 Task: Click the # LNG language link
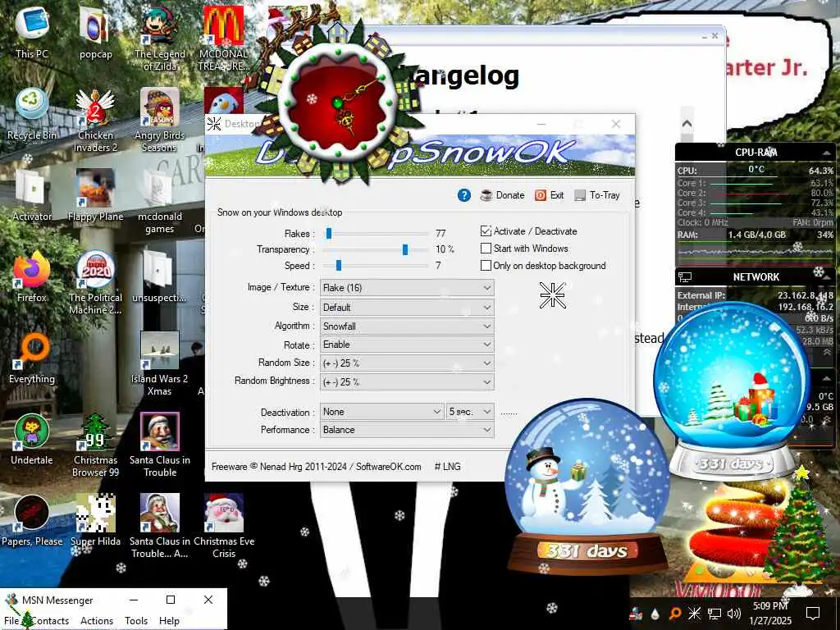pyautogui.click(x=447, y=467)
